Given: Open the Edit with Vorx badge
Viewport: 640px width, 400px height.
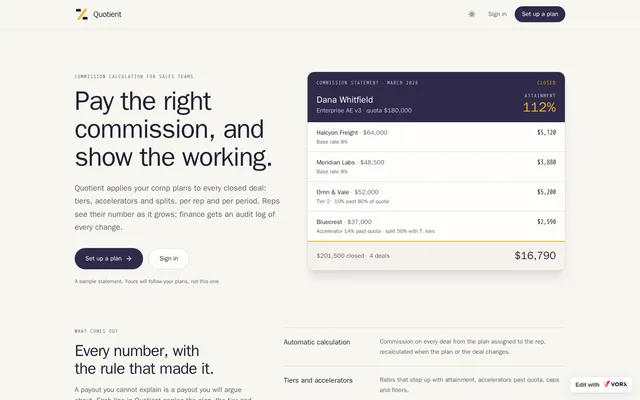Looking at the screenshot, I should click(x=601, y=384).
